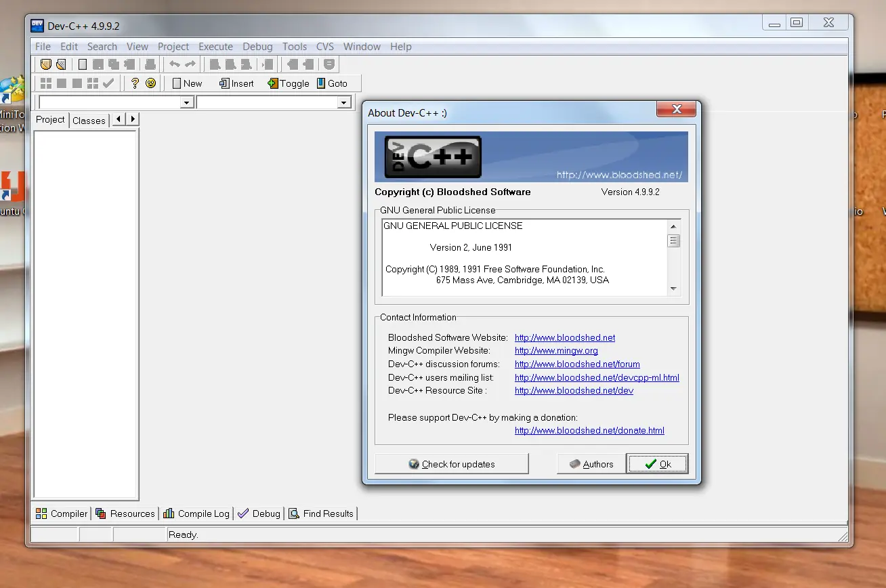Click the New button with page icon

[x=187, y=83]
